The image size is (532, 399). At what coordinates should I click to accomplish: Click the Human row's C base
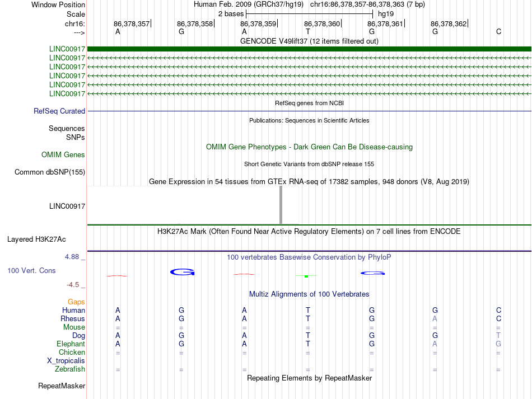tap(498, 310)
